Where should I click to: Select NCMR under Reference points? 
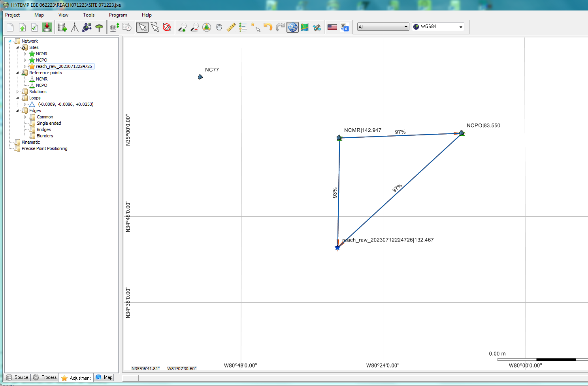(41, 79)
